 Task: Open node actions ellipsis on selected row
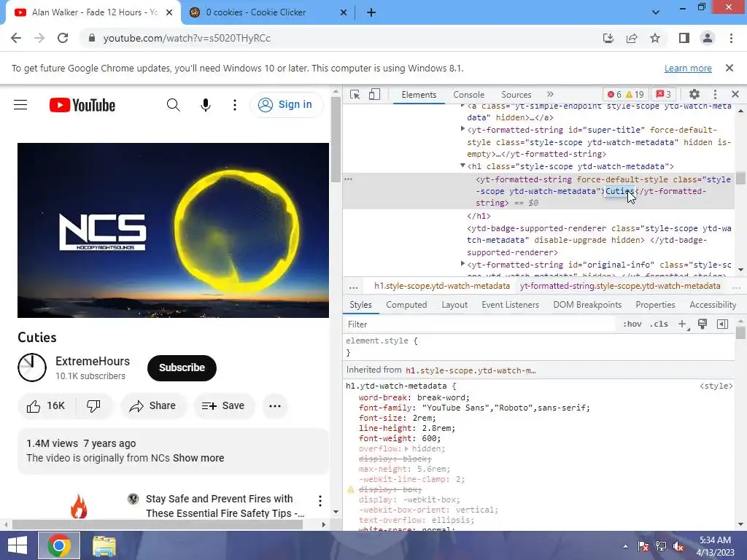[x=348, y=179]
